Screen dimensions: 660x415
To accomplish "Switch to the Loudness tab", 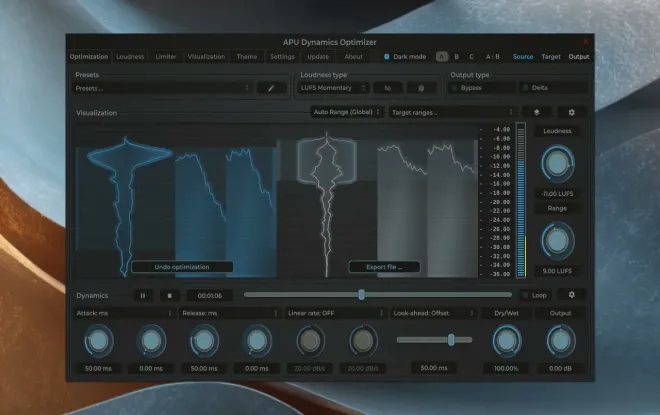I will (130, 57).
